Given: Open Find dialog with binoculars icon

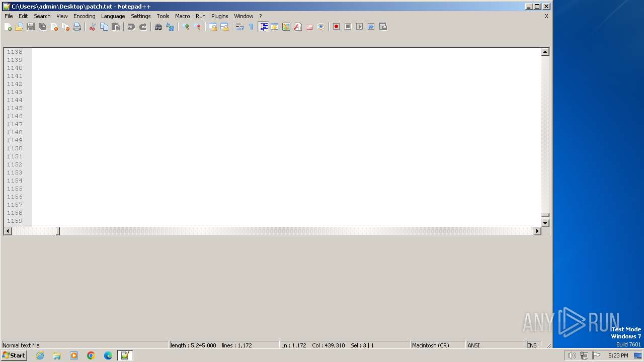Looking at the screenshot, I should tap(158, 27).
